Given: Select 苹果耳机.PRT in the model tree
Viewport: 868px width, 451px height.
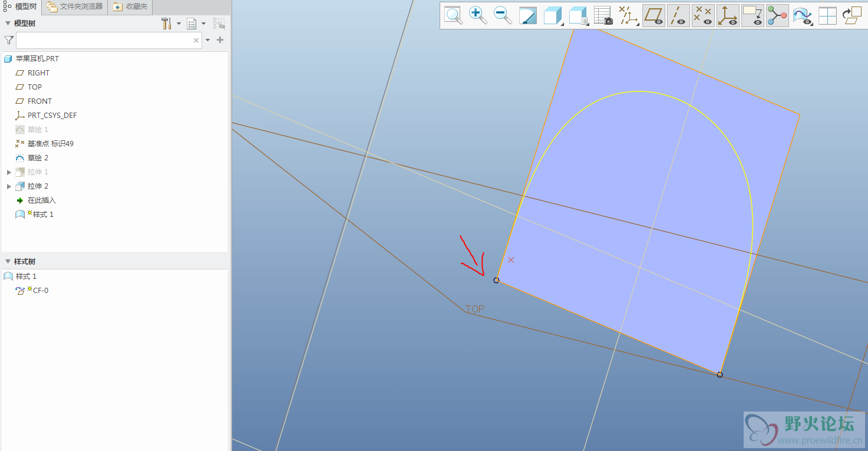Looking at the screenshot, I should [x=37, y=59].
